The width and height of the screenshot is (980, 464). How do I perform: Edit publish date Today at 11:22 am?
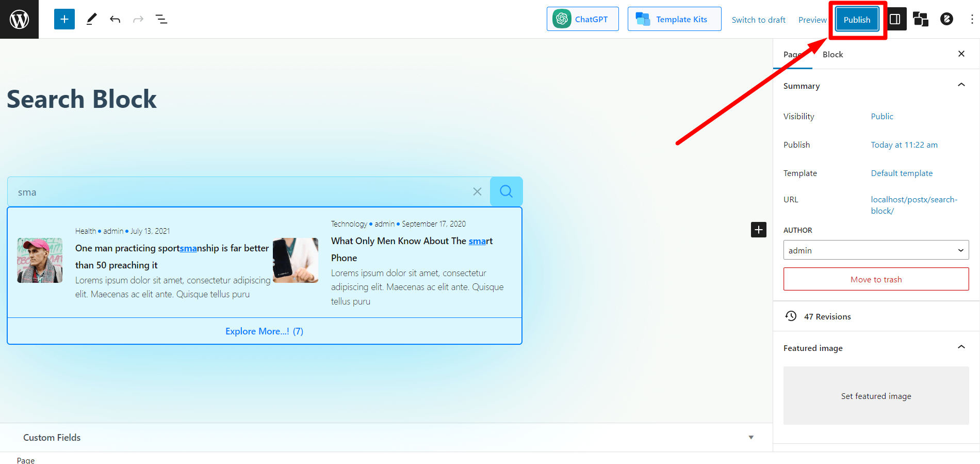pos(904,145)
